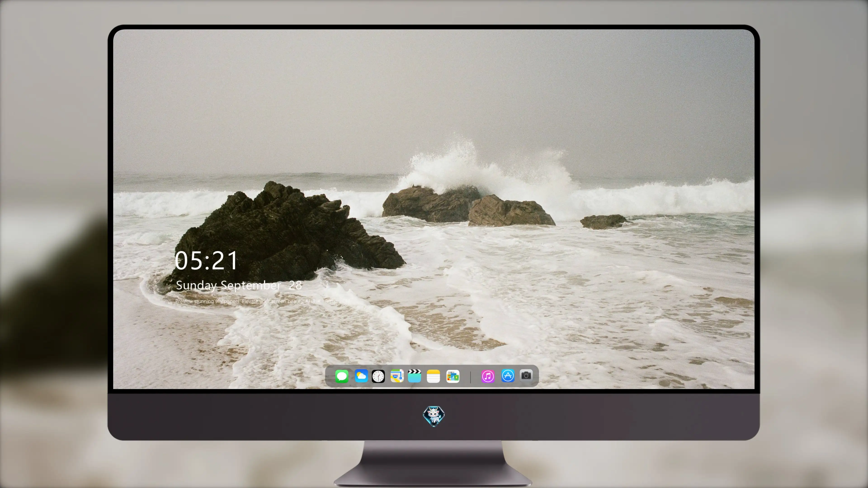The image size is (868, 488).
Task: Click the 'Preview stunning wallpapers' caption
Action: point(262,301)
